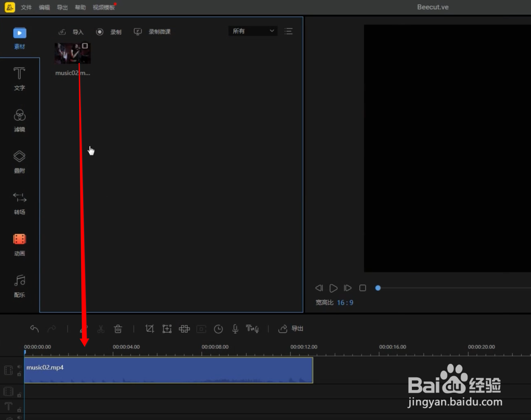Image resolution: width=531 pixels, height=420 pixels.
Task: Toggle lock on the text track
Action: tap(19, 410)
